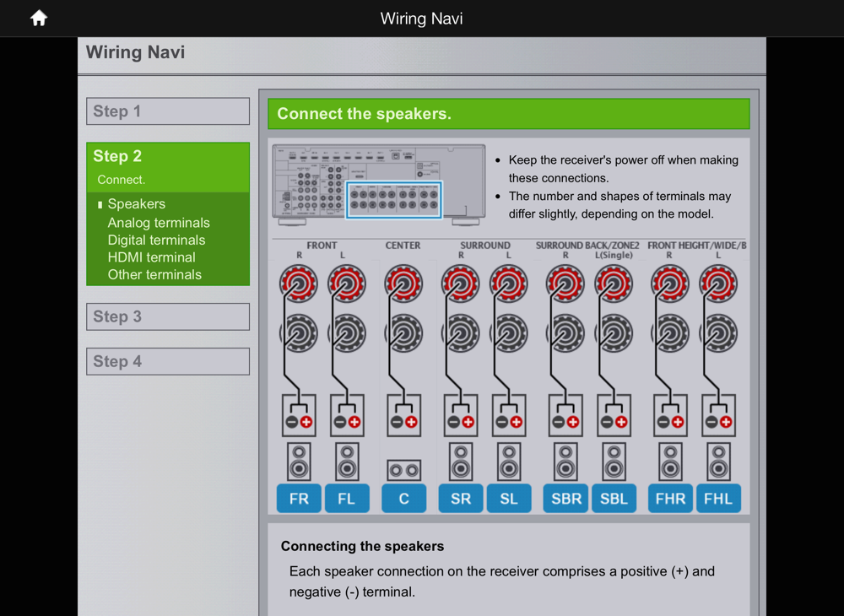
Task: Tap the FHR speaker button
Action: click(670, 499)
